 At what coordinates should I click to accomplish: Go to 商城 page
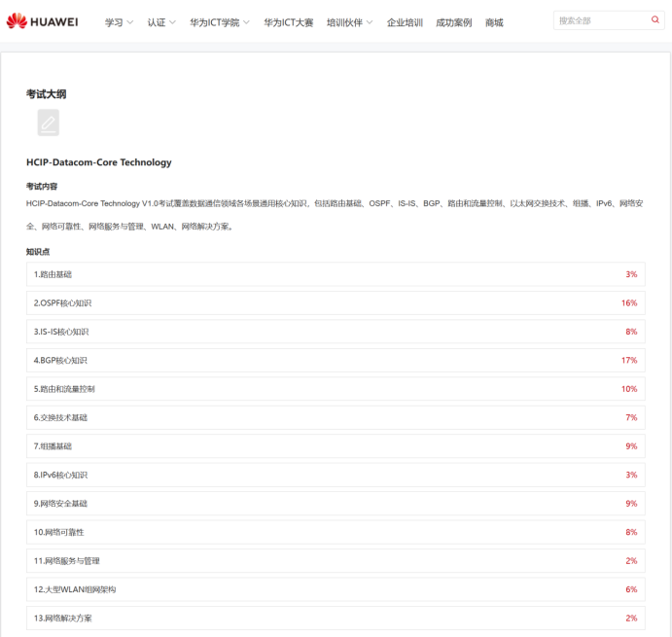click(494, 22)
